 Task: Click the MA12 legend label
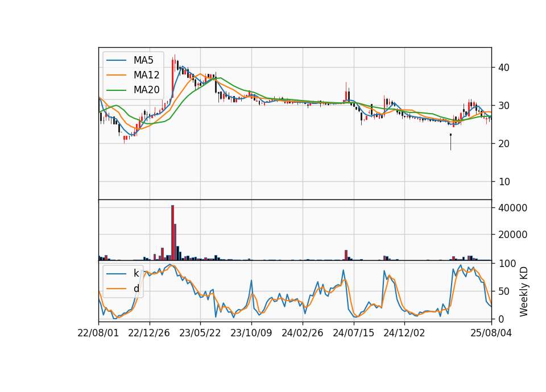pyautogui.click(x=146, y=75)
